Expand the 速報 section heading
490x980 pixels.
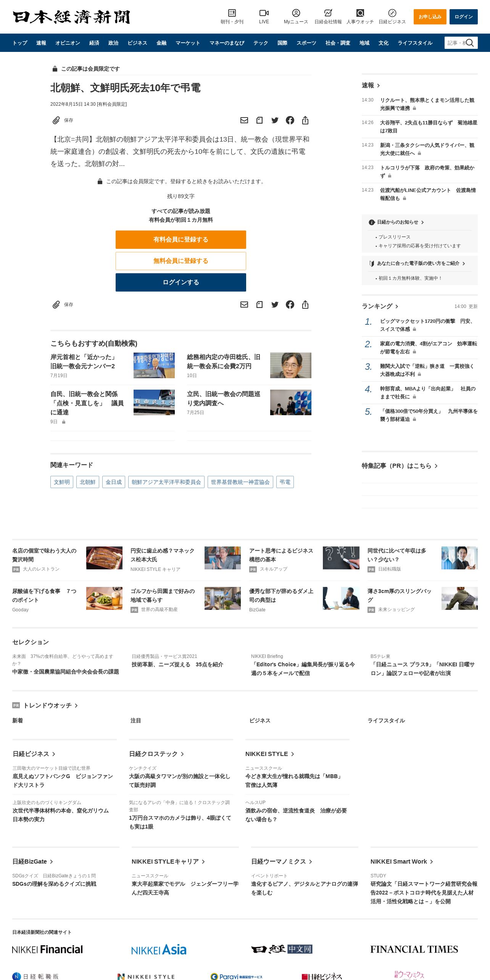point(371,85)
